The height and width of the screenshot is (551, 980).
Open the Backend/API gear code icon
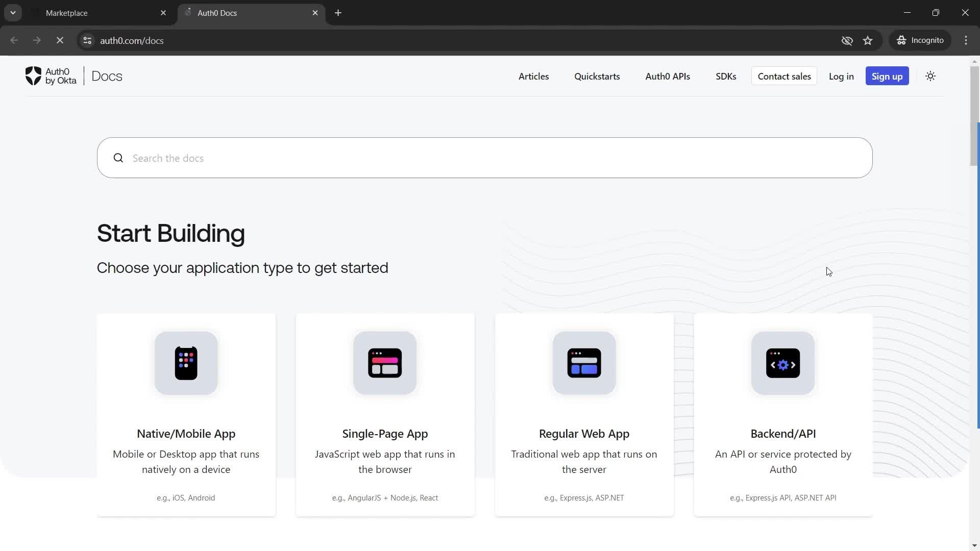[783, 363]
